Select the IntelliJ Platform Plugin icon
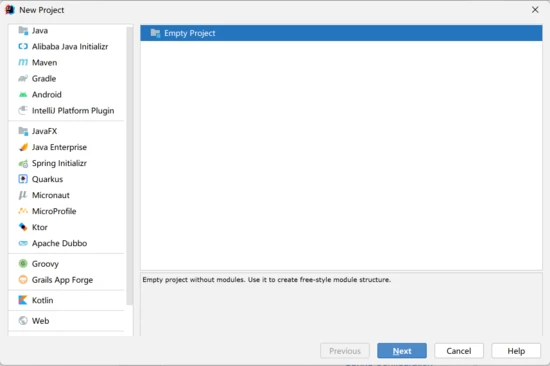 click(x=23, y=111)
